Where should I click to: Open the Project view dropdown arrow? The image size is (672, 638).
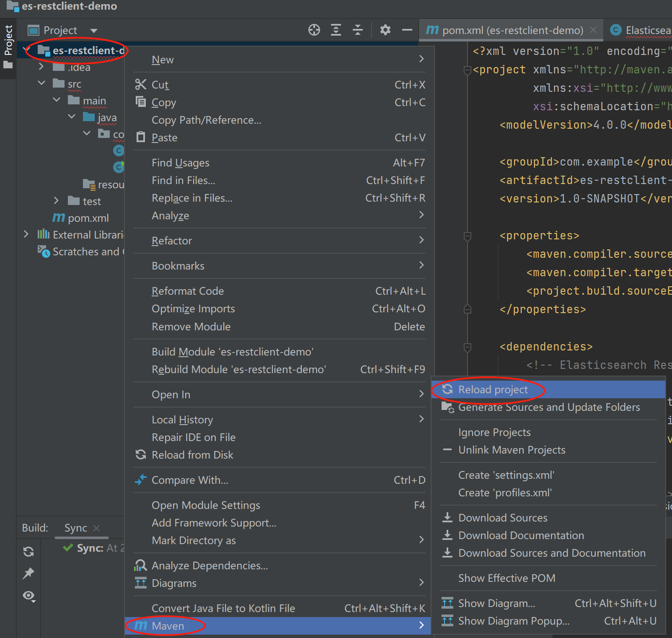coord(94,31)
